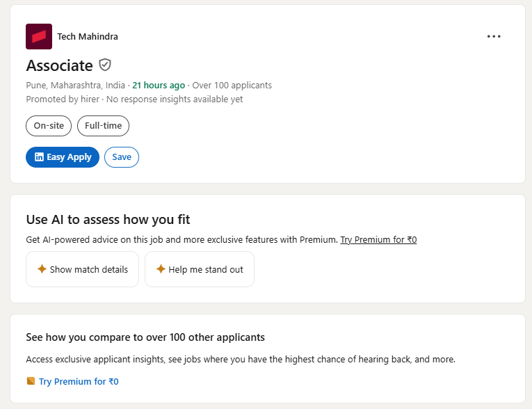Choose the Help me stand out text
The image size is (532, 409).
pos(206,269)
